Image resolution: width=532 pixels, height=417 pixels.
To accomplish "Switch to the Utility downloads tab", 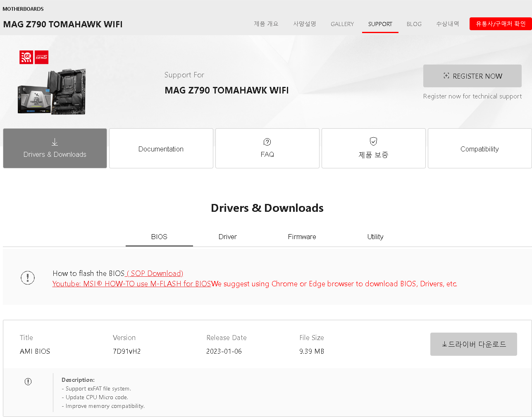I will pos(375,237).
